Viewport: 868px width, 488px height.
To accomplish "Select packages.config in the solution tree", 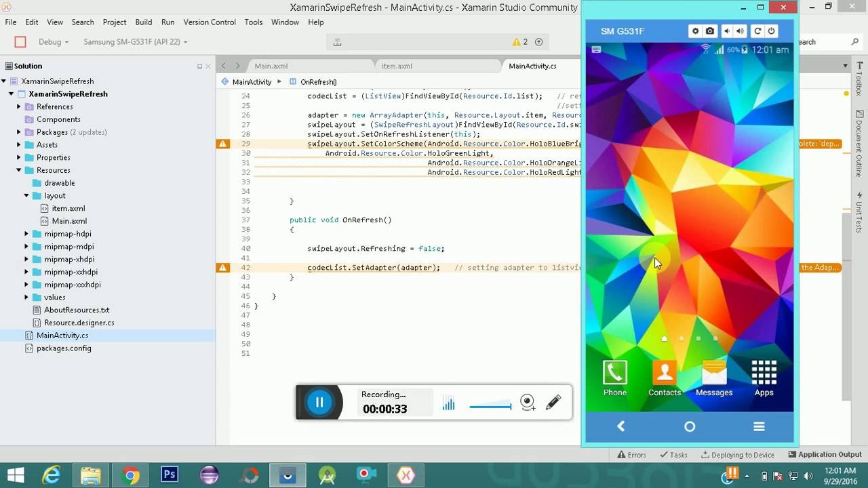I will coord(64,348).
